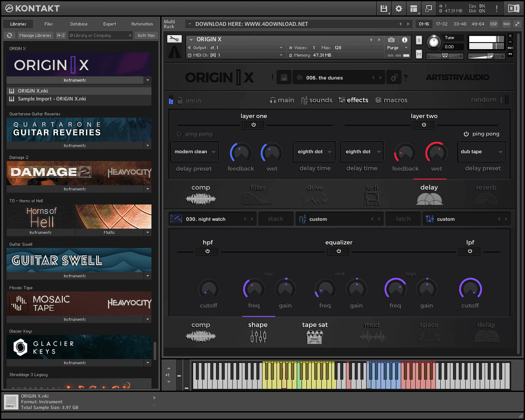Toggle layer one power button

(253, 125)
